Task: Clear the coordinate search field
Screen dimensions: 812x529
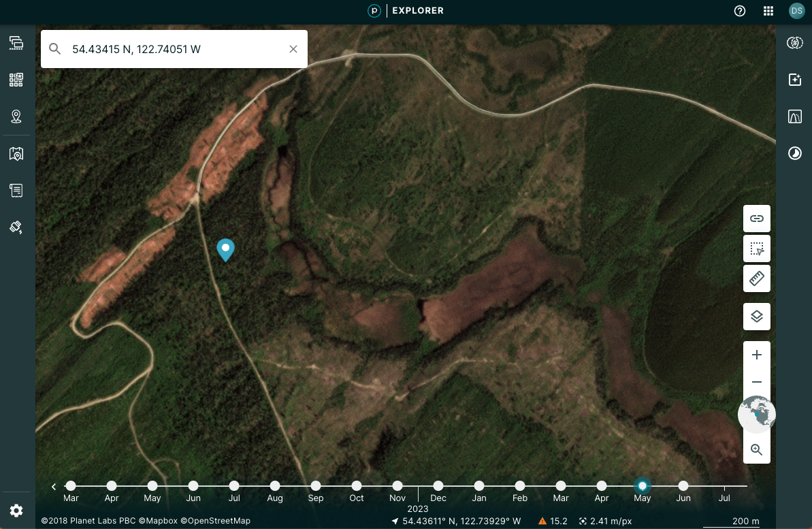Action: tap(293, 49)
